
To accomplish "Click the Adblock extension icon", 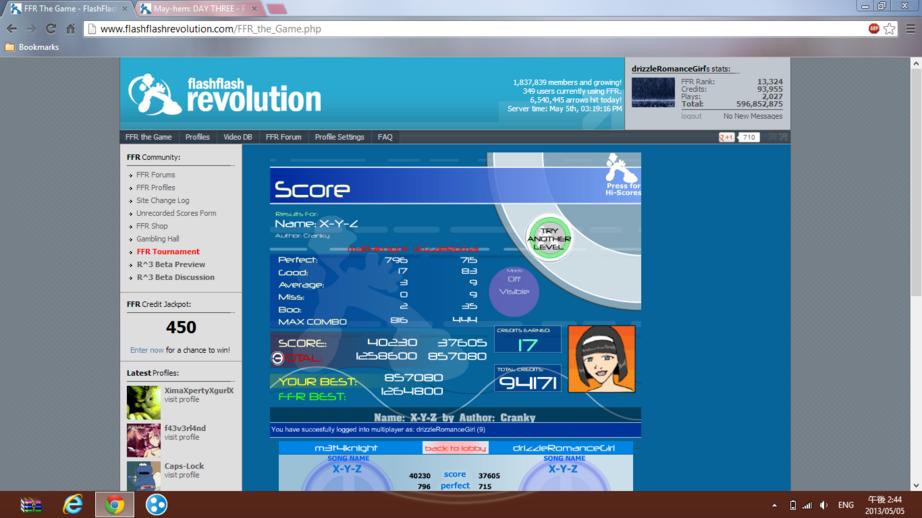I will pyautogui.click(x=874, y=28).
